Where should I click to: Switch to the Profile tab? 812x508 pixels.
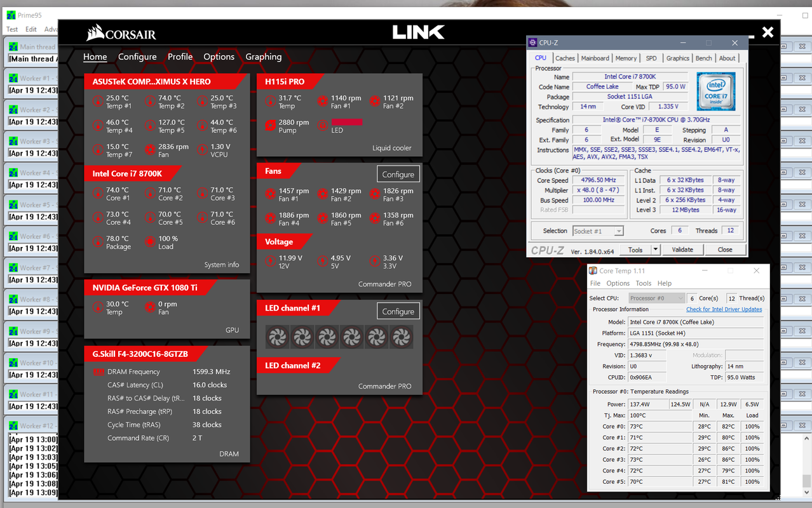180,57
